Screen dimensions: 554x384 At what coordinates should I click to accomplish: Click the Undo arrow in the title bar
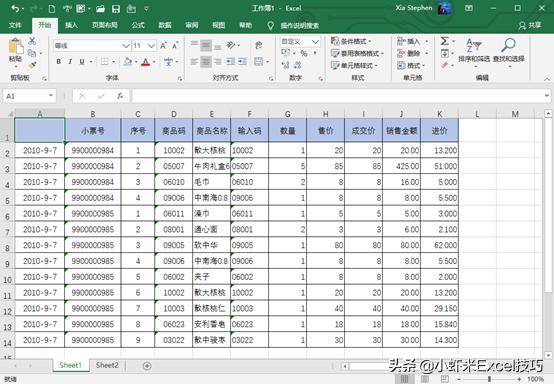(15, 8)
